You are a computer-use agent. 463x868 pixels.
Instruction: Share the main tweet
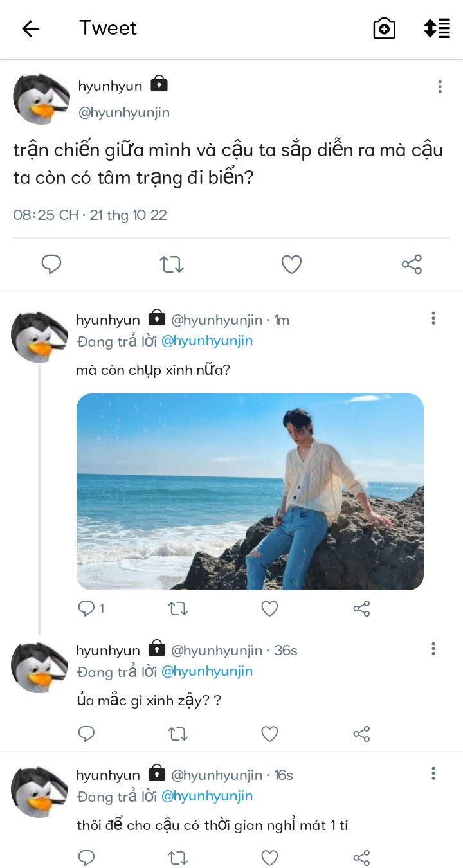(x=412, y=264)
